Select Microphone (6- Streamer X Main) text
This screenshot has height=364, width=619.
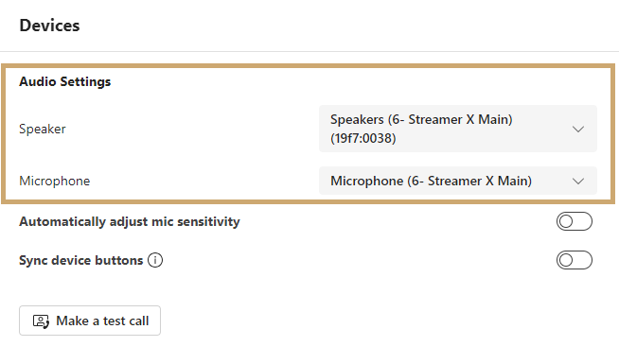[x=431, y=181]
